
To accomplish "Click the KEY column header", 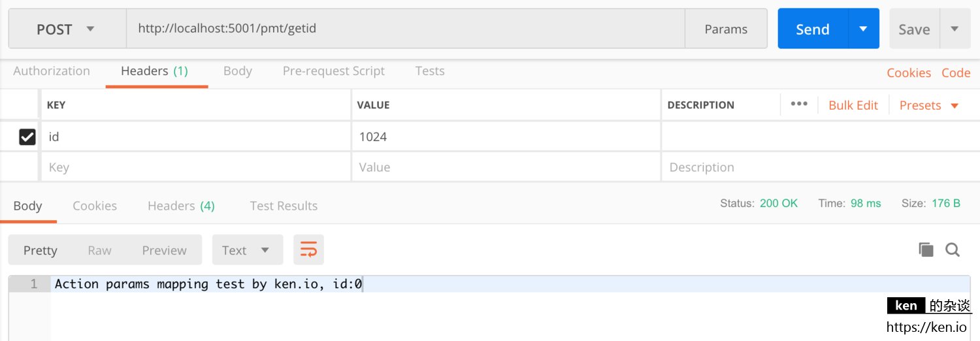I will pyautogui.click(x=56, y=105).
